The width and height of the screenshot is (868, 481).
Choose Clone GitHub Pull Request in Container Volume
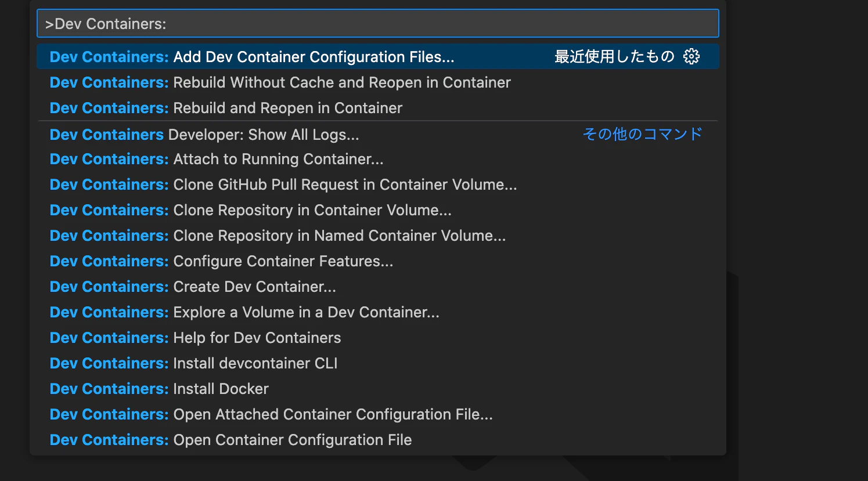[378, 185]
